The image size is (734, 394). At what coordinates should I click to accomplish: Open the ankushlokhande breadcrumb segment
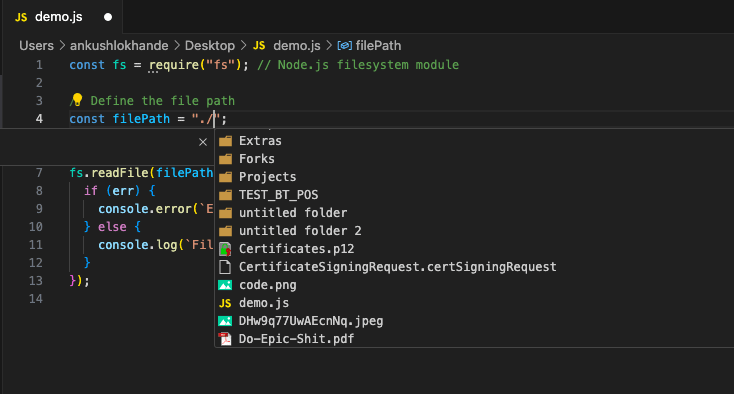(119, 45)
